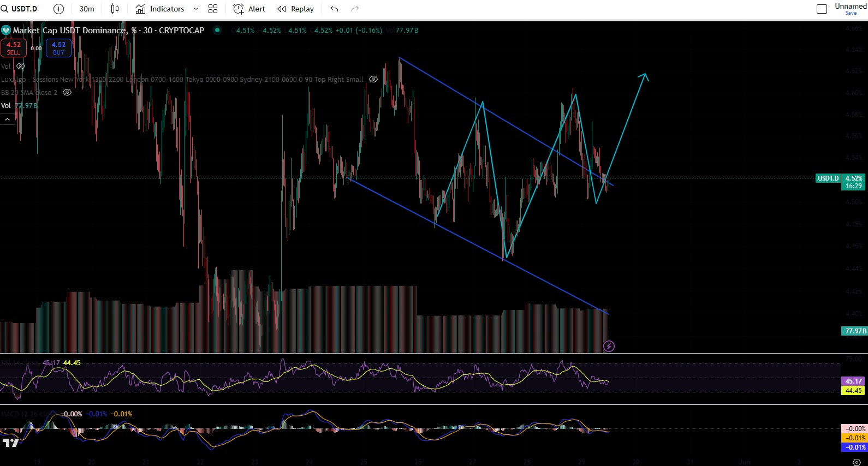Click the USDT.D price axis label
The height and width of the screenshot is (466, 868).
(x=828, y=178)
